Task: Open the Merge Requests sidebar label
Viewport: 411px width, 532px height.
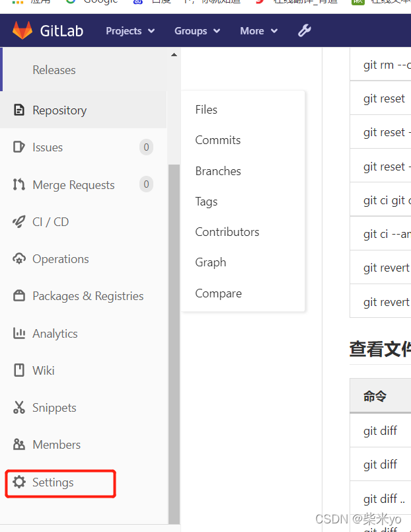Action: (x=73, y=185)
